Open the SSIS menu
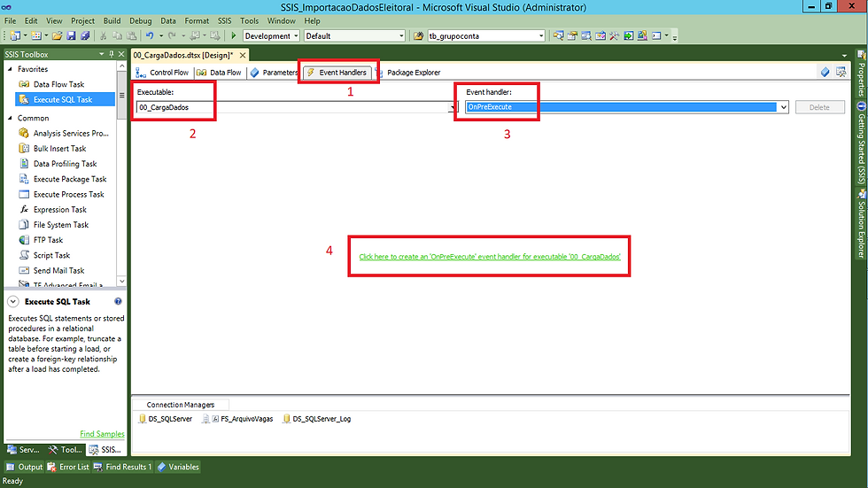 [224, 21]
